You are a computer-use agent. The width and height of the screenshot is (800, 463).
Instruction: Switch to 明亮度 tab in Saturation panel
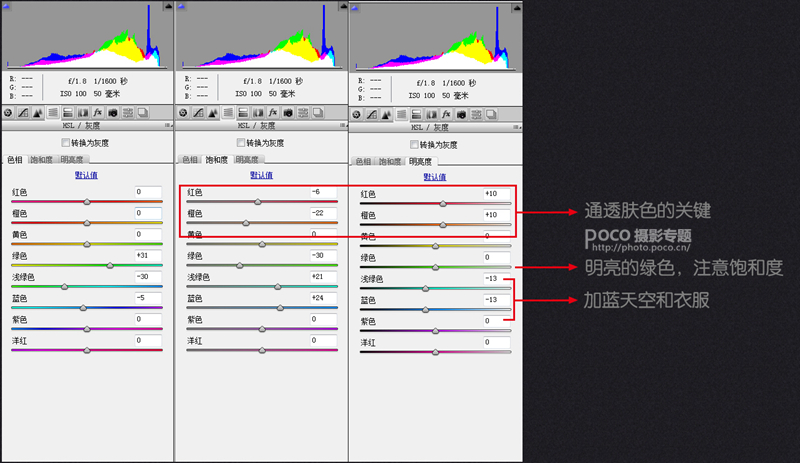[247, 160]
